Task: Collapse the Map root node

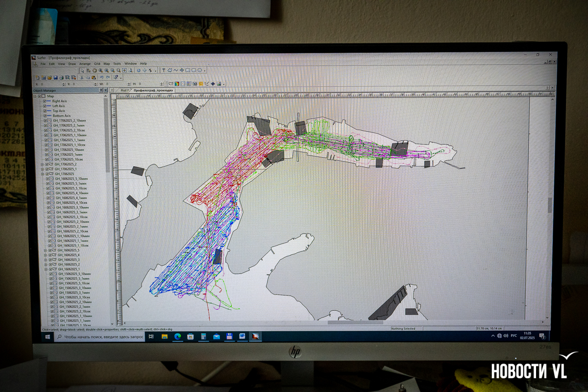Action: click(35, 97)
